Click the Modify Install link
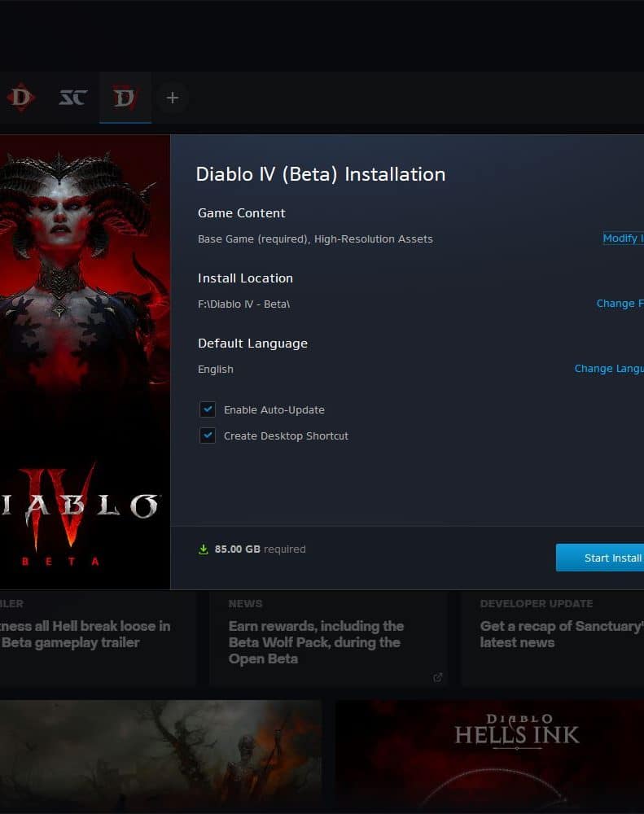The image size is (644, 814). pyautogui.click(x=623, y=239)
